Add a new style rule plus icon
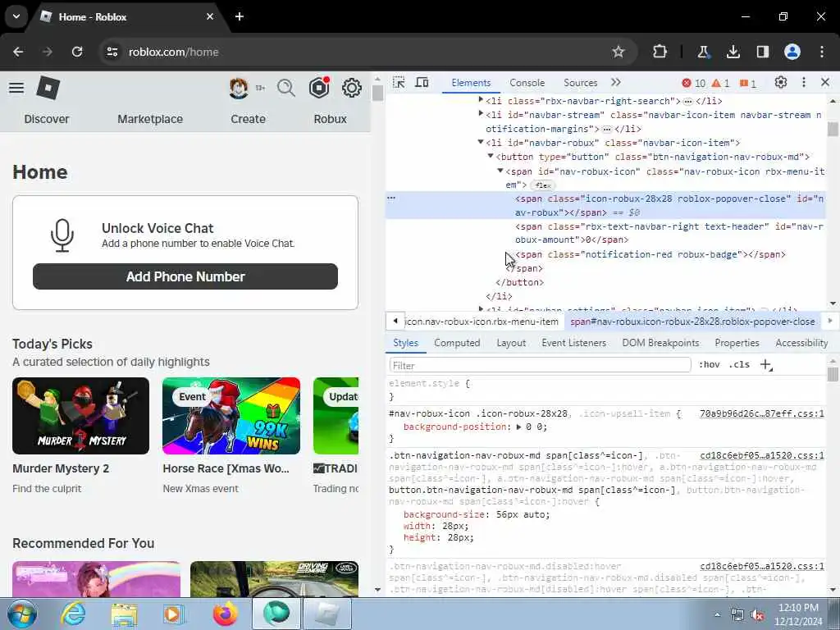 point(766,365)
